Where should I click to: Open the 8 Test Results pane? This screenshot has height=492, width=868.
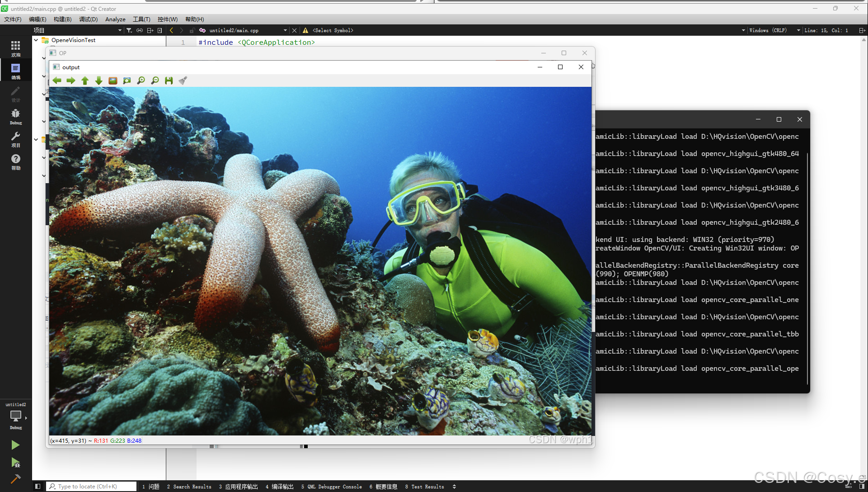tap(424, 487)
